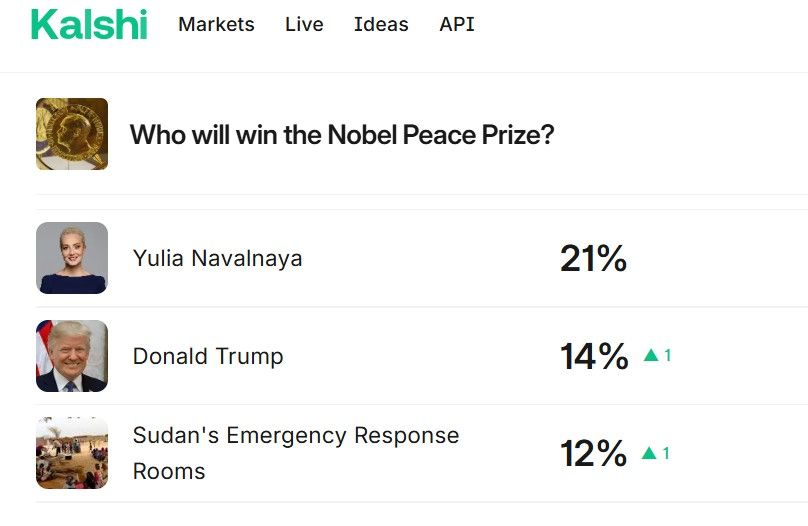808x526 pixels.
Task: Open the Ideas page
Action: pos(381,25)
